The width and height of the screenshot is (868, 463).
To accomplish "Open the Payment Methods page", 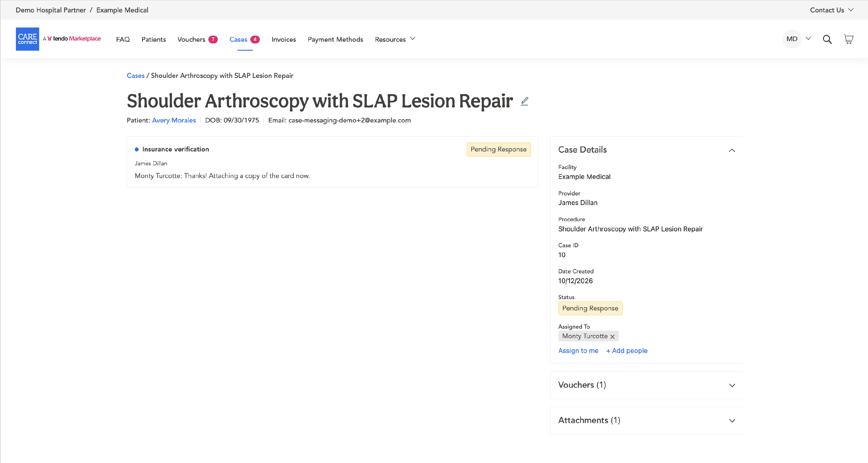I will point(335,39).
